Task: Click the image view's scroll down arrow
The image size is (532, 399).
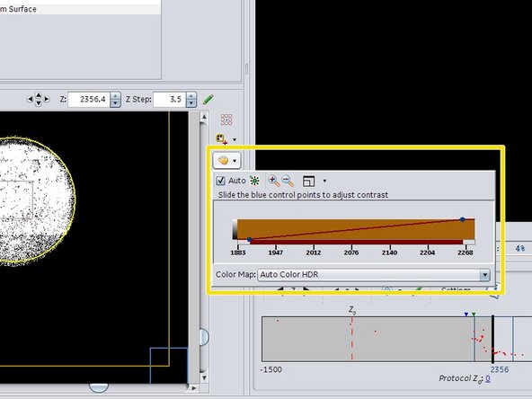Action: [x=204, y=377]
